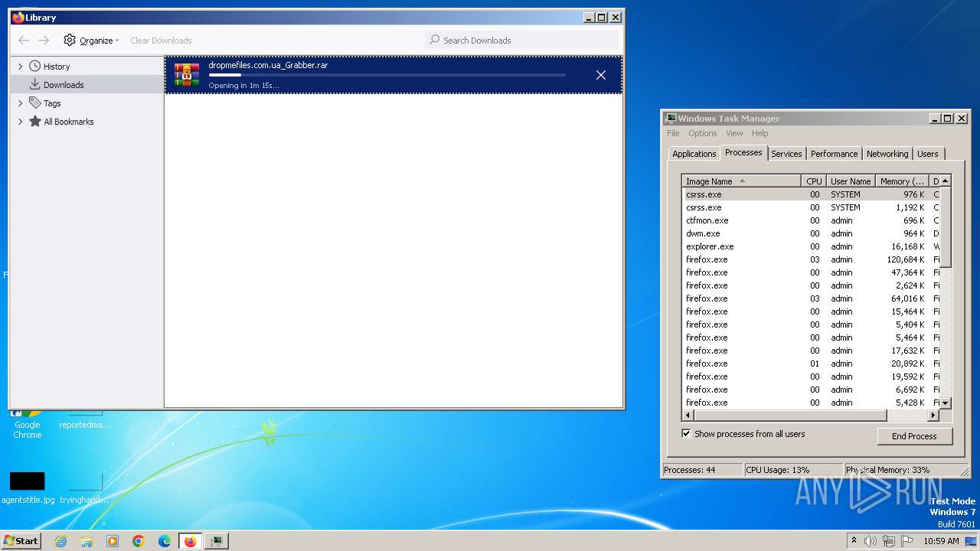
Task: Select firefox.exe row using 120,684 K
Action: click(811, 259)
